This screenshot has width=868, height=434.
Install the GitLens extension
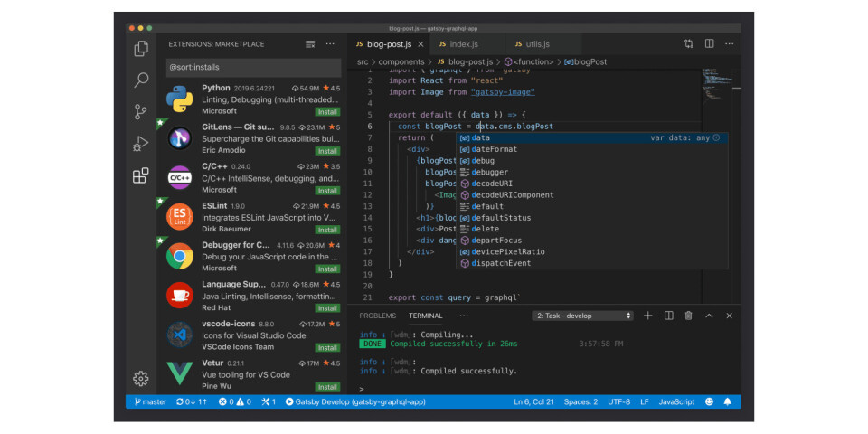tap(327, 151)
